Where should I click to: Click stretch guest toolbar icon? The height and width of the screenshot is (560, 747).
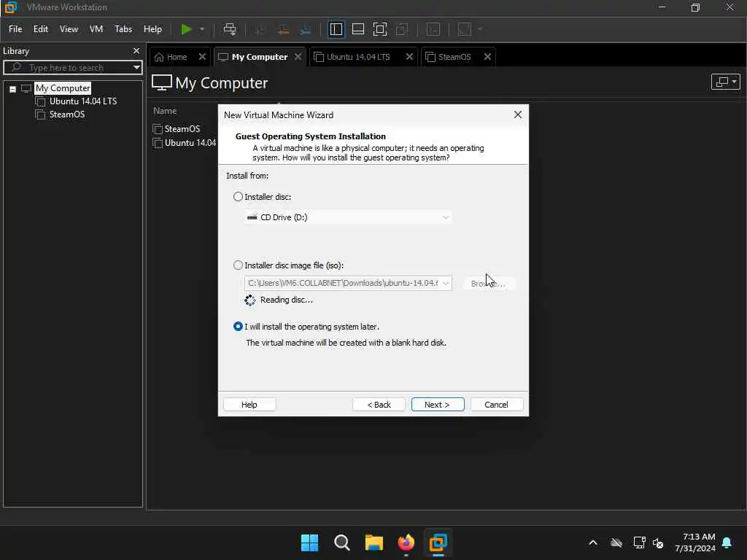point(465,29)
